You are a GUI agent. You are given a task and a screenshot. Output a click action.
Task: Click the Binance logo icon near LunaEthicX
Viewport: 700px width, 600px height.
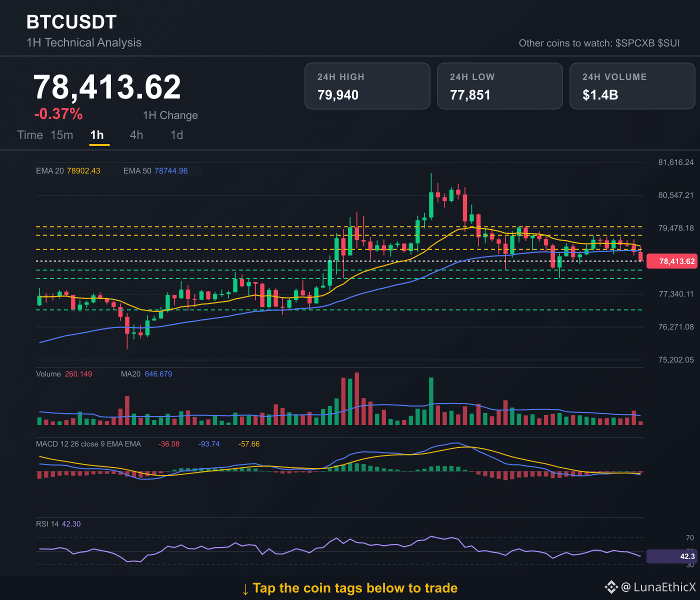[x=611, y=587]
